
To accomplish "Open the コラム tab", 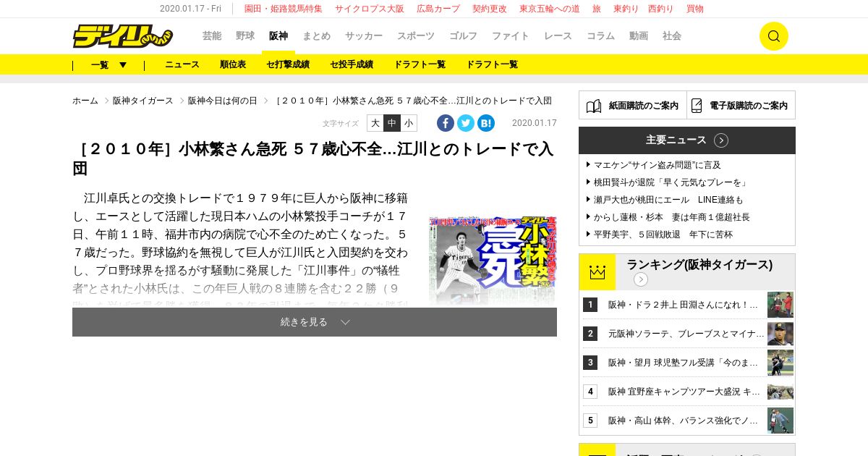I will pyautogui.click(x=600, y=36).
